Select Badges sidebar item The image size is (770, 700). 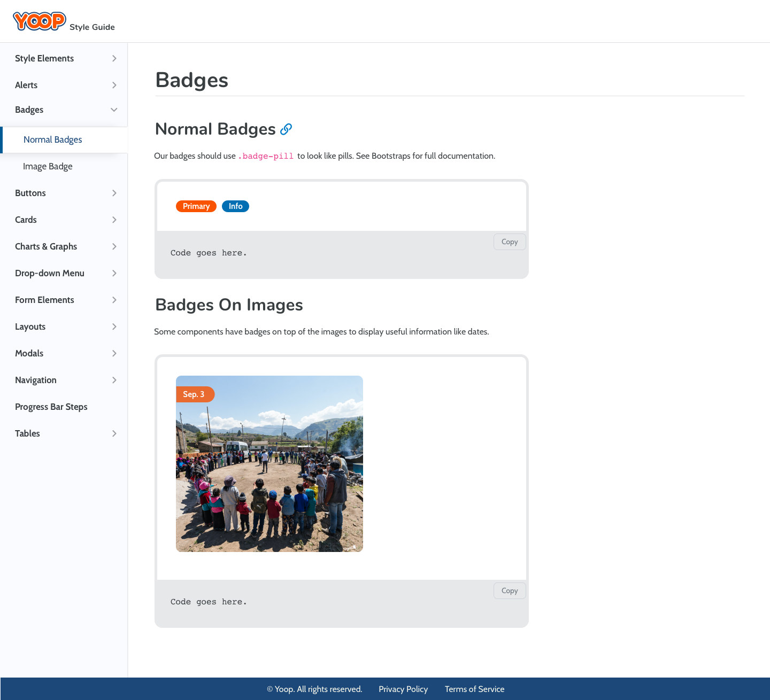click(29, 110)
